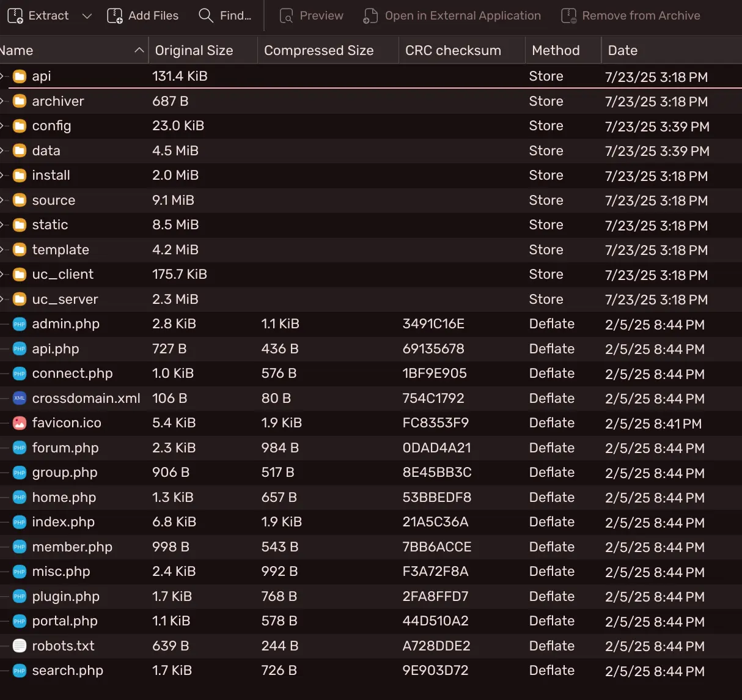Select the robots.txt text file icon

[20, 646]
